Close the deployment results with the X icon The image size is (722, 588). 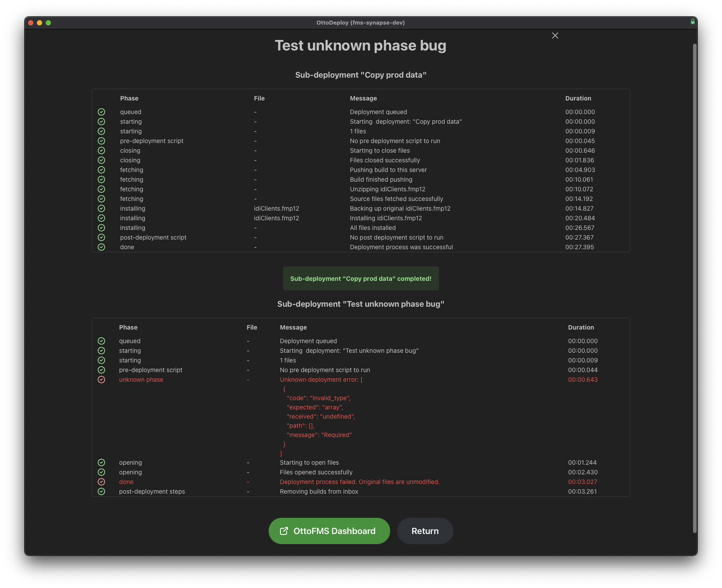tap(555, 36)
